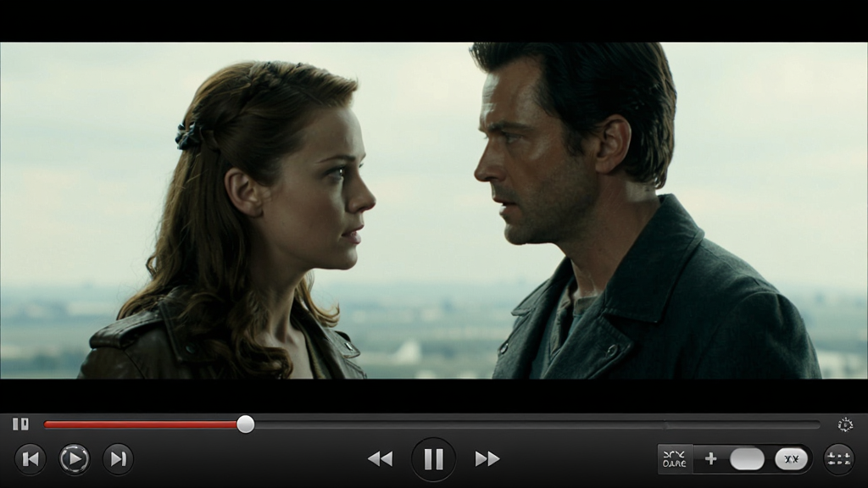Click the video frame showing the two people

click(x=434, y=210)
